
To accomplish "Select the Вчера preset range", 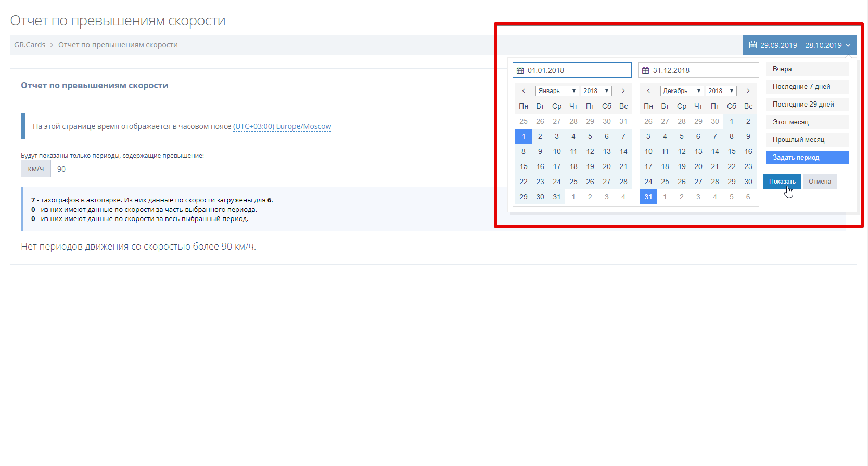I will tap(807, 69).
